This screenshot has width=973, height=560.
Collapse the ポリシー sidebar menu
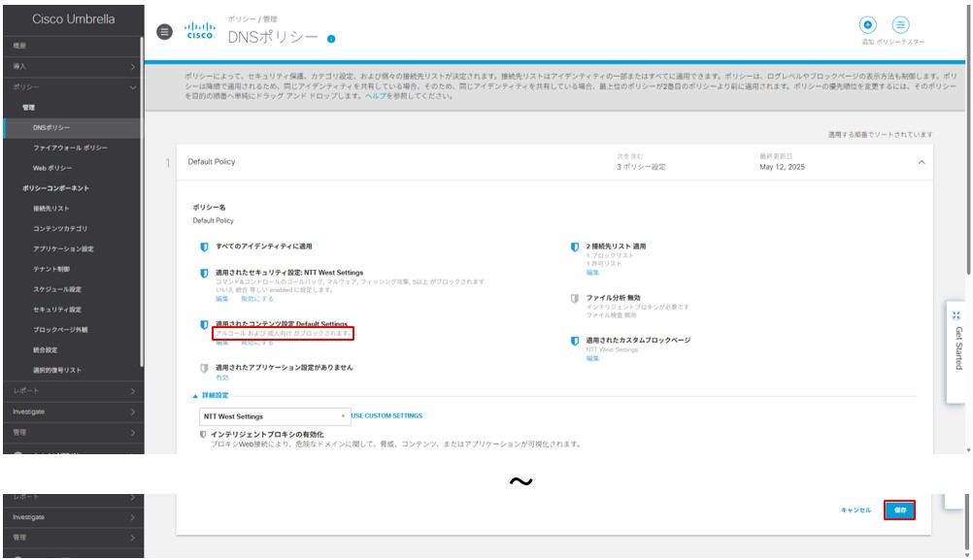pos(73,87)
